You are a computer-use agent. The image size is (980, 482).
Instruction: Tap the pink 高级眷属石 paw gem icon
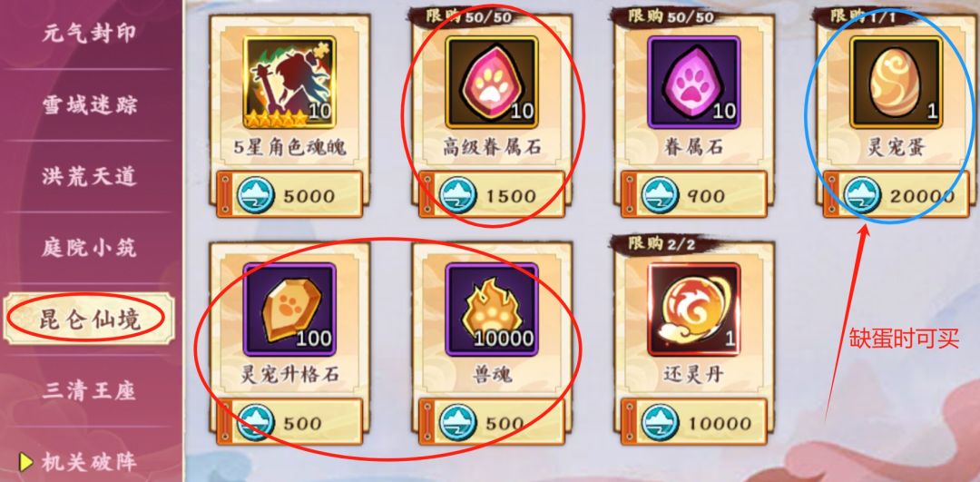[492, 82]
